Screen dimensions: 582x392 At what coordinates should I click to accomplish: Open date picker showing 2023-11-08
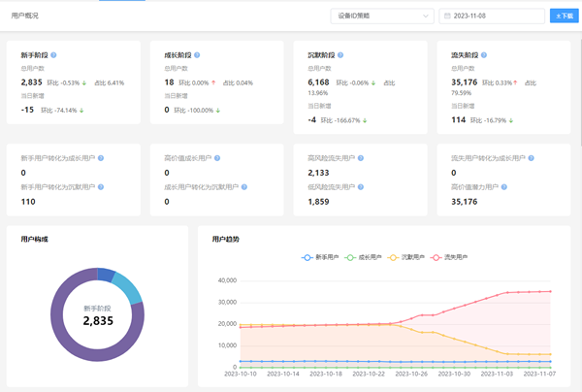tap(492, 16)
